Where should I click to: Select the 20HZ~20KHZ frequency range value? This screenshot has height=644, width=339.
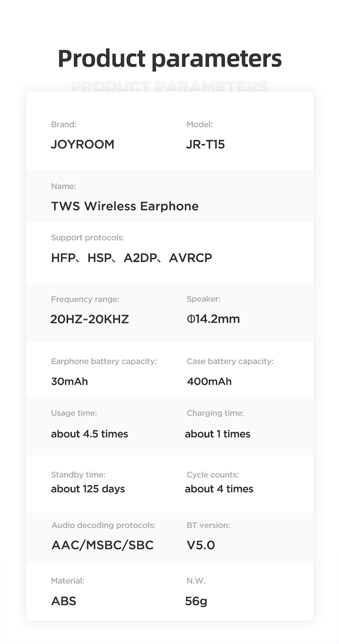(x=90, y=319)
